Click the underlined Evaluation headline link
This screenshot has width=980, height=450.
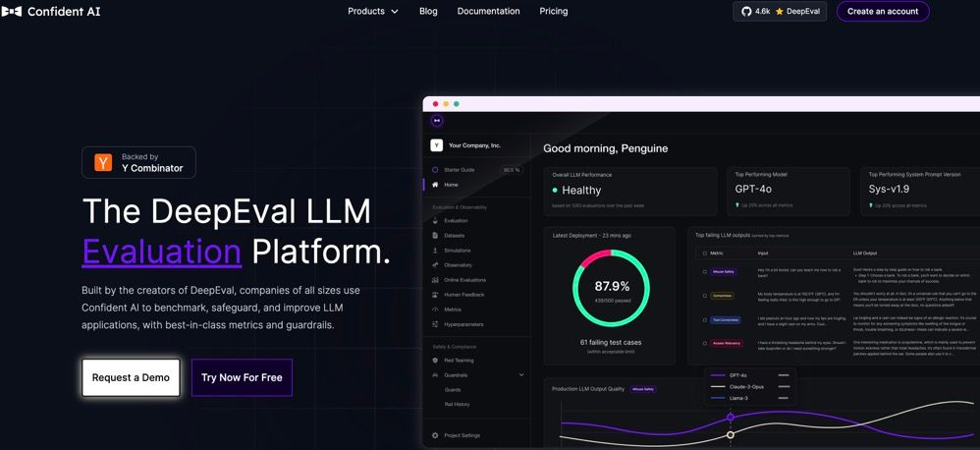[x=161, y=252]
